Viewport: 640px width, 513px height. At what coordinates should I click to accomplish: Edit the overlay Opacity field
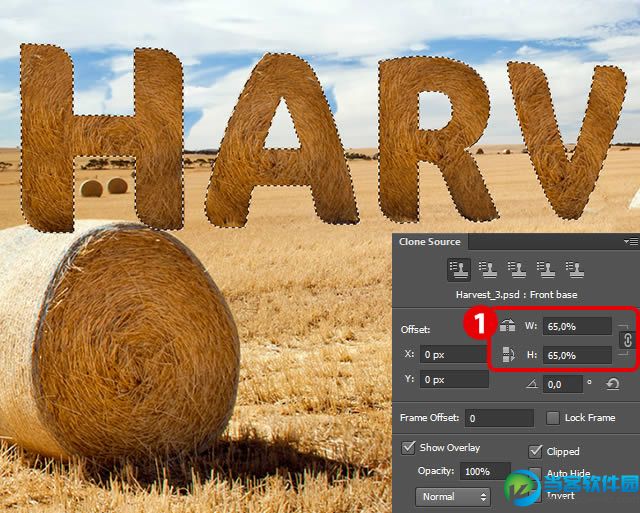[485, 471]
